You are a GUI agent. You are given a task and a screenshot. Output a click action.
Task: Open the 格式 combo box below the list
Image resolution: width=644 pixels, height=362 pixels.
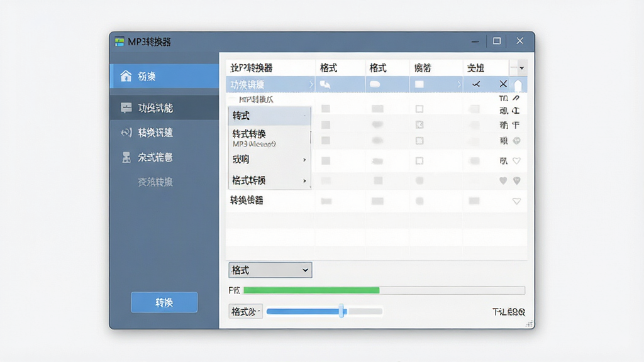(x=270, y=270)
